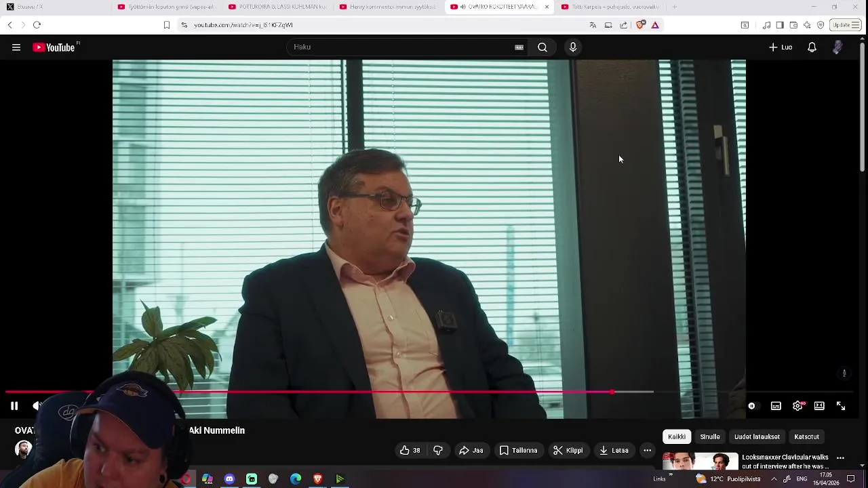Click the Luo create button
The width and height of the screenshot is (868, 488).
(x=781, y=47)
